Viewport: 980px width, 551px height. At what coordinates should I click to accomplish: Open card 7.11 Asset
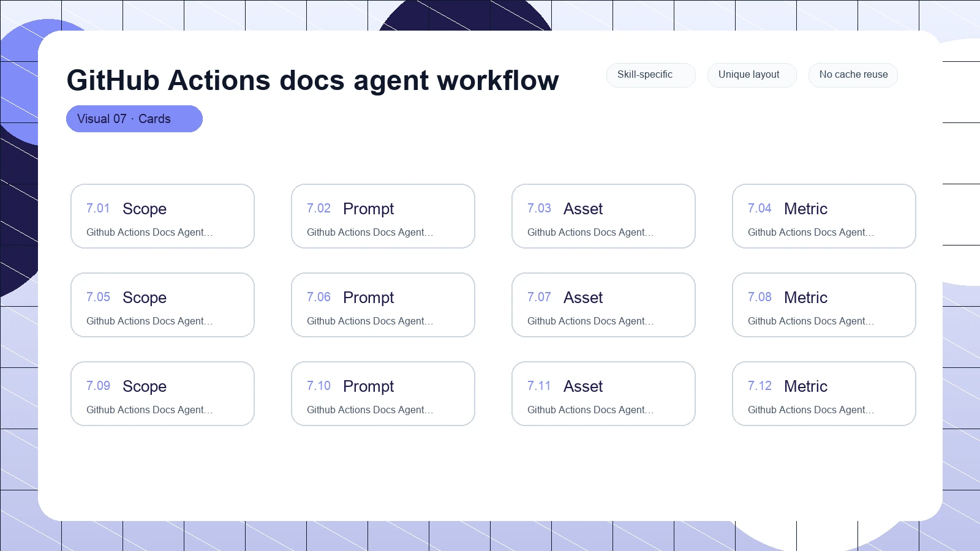pos(603,394)
